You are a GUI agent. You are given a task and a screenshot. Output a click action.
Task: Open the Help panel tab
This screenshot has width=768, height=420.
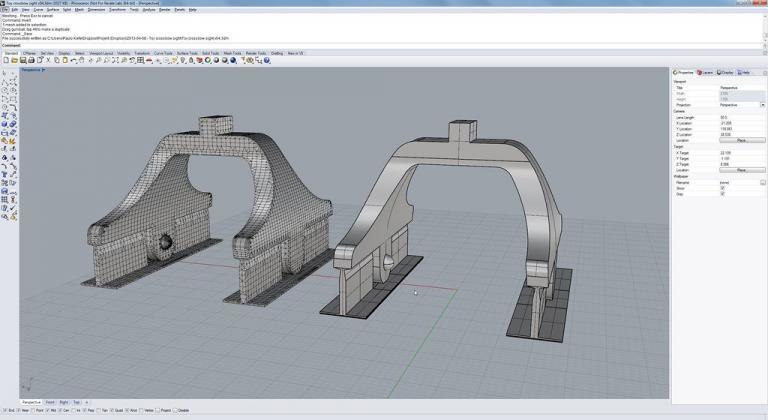[x=744, y=73]
